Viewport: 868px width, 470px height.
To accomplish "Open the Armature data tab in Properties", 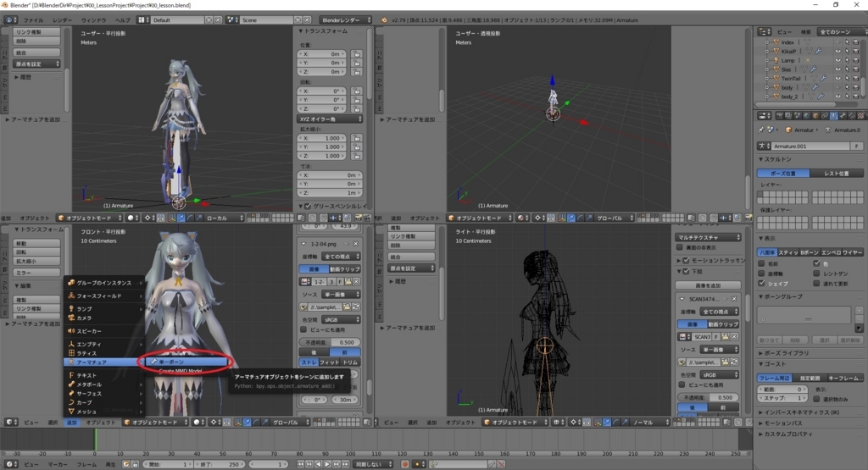I will 834,115.
